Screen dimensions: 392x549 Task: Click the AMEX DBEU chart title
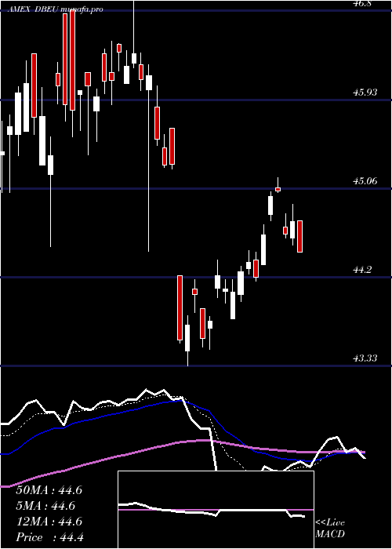point(54,9)
